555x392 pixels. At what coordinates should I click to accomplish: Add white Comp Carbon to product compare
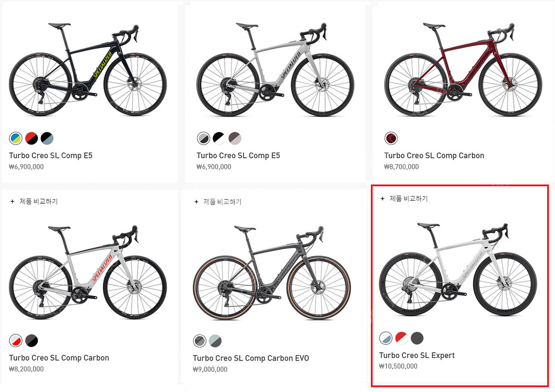pyautogui.click(x=34, y=202)
